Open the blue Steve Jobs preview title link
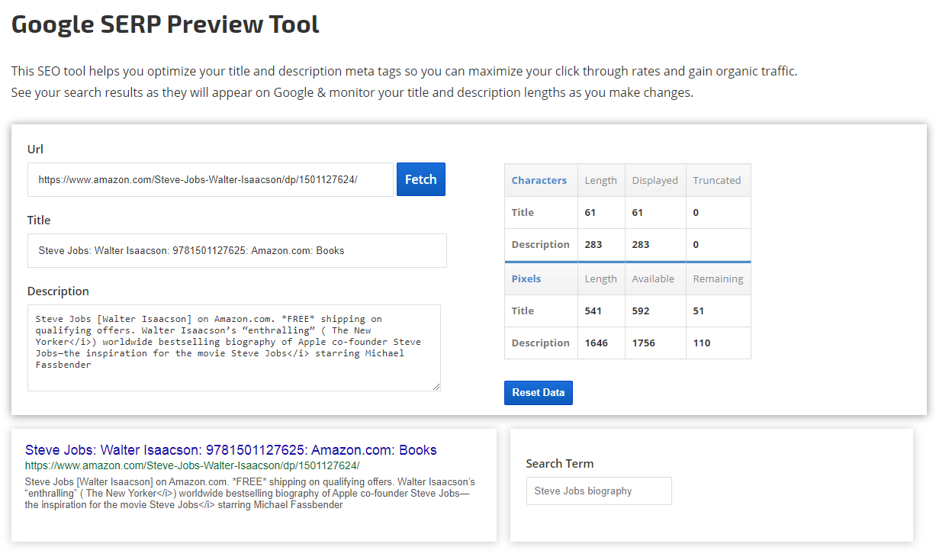The width and height of the screenshot is (936, 560). pos(230,450)
